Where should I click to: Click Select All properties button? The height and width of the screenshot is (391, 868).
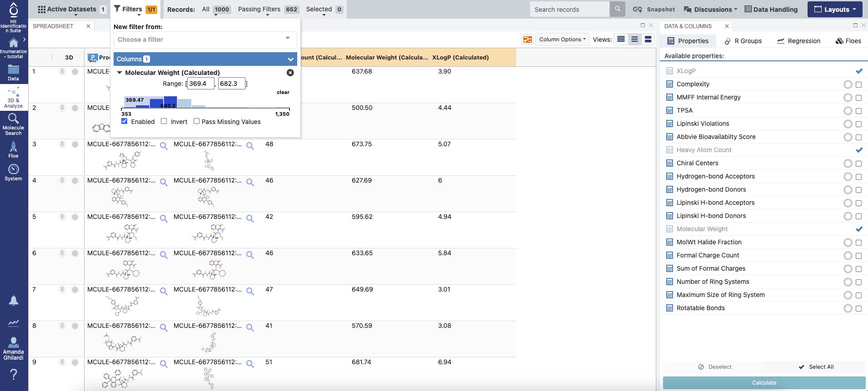[x=816, y=367]
